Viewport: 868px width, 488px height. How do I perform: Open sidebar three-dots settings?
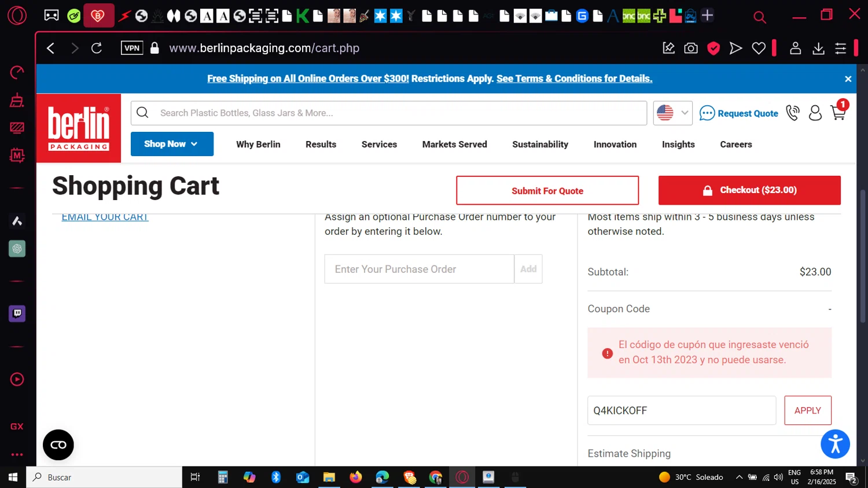point(17,454)
